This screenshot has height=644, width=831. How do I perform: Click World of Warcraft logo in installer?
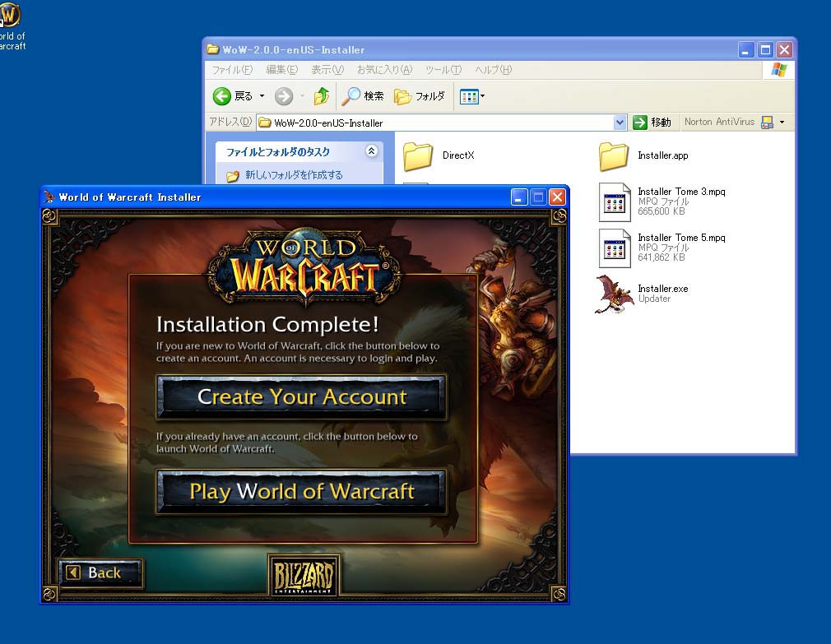tap(304, 269)
